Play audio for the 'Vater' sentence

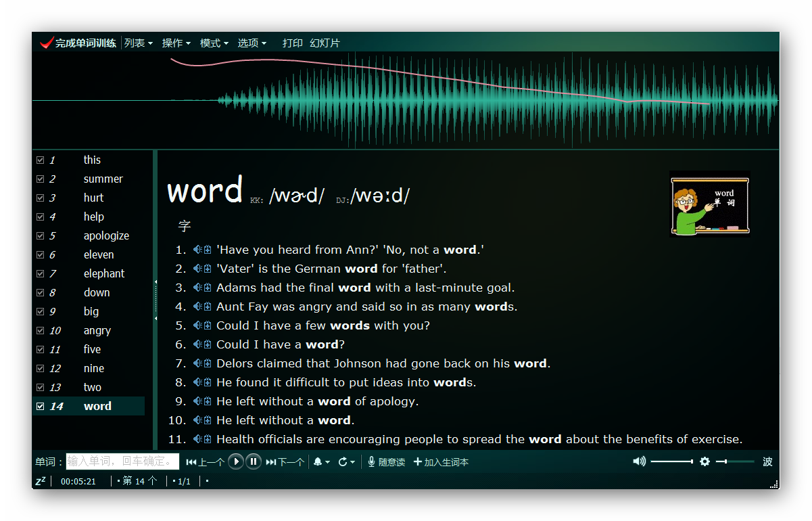point(197,269)
